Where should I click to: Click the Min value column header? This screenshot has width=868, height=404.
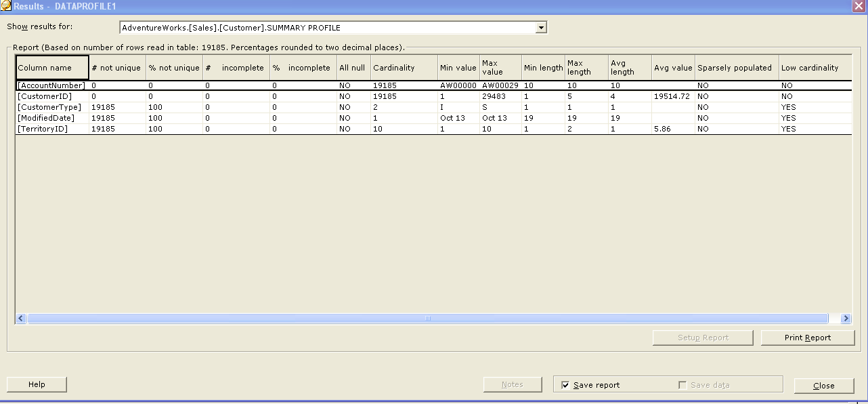(458, 68)
